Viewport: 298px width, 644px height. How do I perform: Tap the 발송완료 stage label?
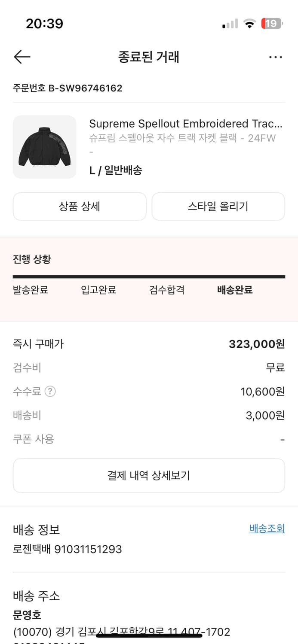pos(30,290)
